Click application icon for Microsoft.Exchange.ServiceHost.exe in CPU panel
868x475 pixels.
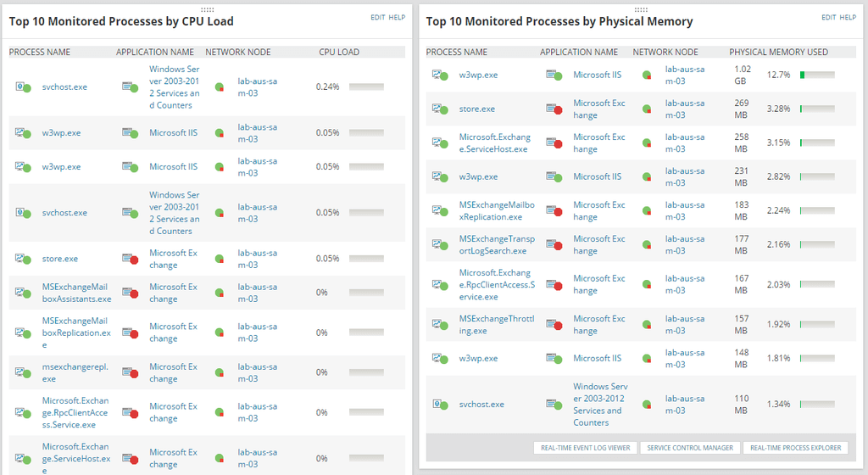pos(130,459)
